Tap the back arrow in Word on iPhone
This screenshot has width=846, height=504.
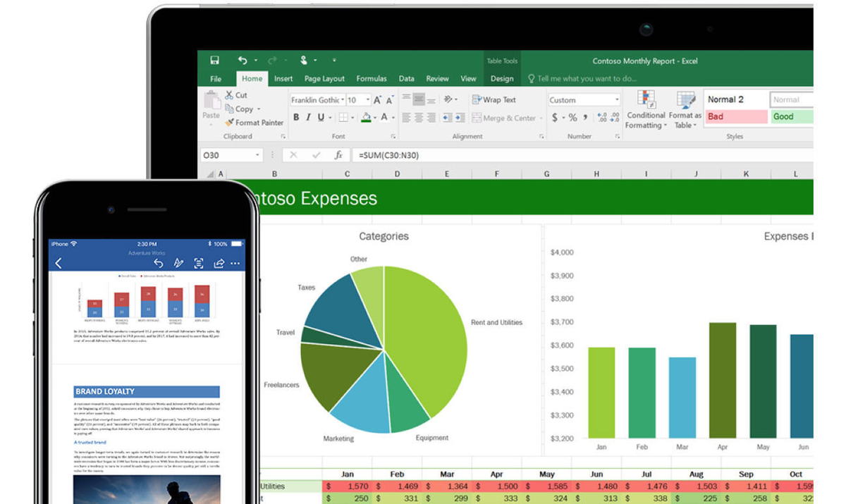[x=59, y=264]
